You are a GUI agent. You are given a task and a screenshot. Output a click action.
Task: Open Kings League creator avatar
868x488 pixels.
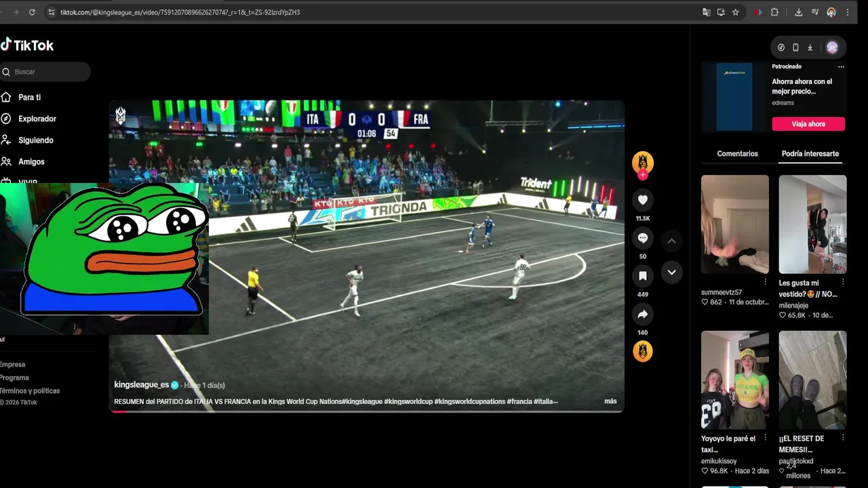(643, 162)
